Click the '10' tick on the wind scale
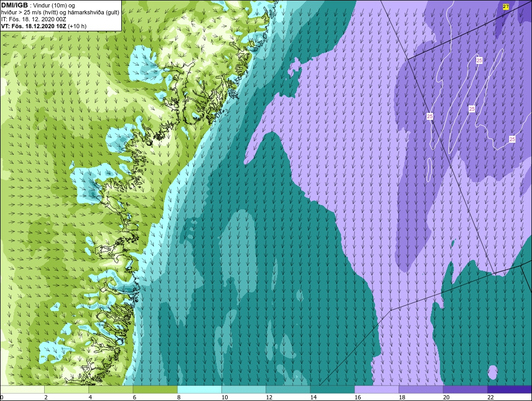532x401 pixels. point(225,398)
